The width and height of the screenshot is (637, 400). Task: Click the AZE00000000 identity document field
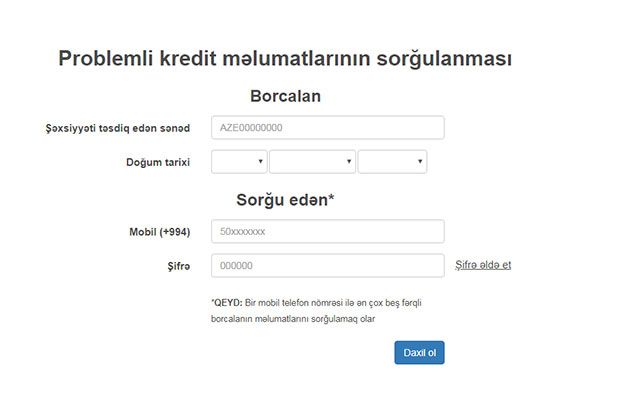click(327, 128)
